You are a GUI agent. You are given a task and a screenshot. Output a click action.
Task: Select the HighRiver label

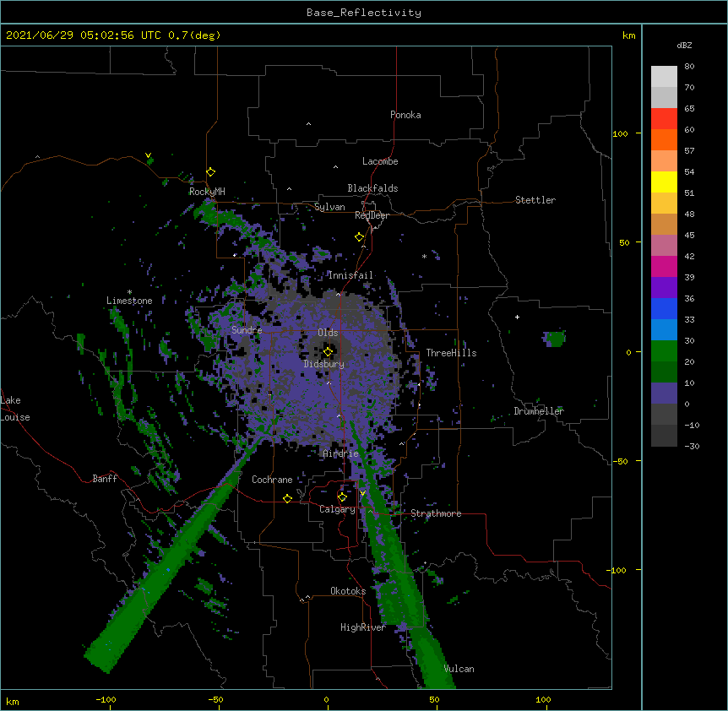pos(363,627)
